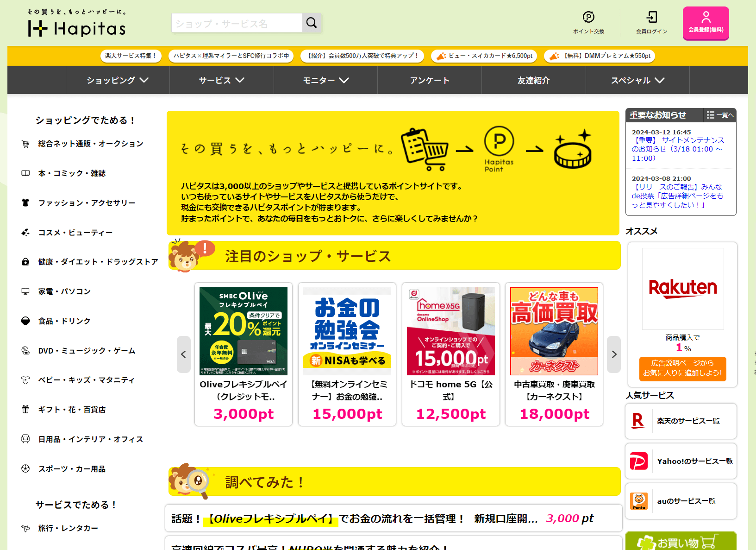Expand the スペシャル menu
This screenshot has width=756, height=550.
(x=637, y=80)
